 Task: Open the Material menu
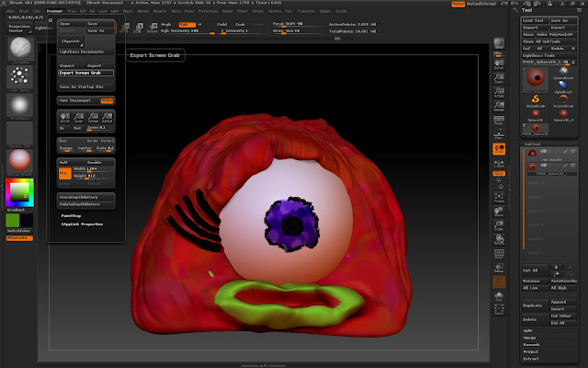pos(160,11)
